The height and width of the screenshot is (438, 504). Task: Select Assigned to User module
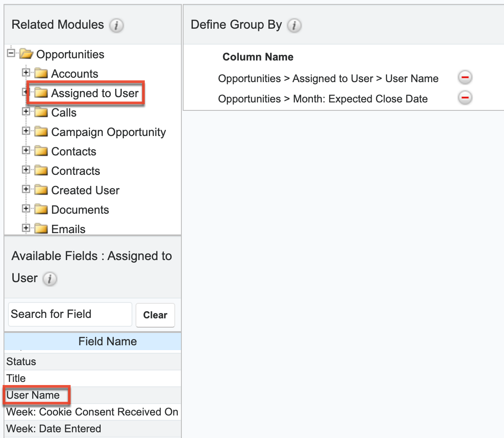click(x=95, y=93)
